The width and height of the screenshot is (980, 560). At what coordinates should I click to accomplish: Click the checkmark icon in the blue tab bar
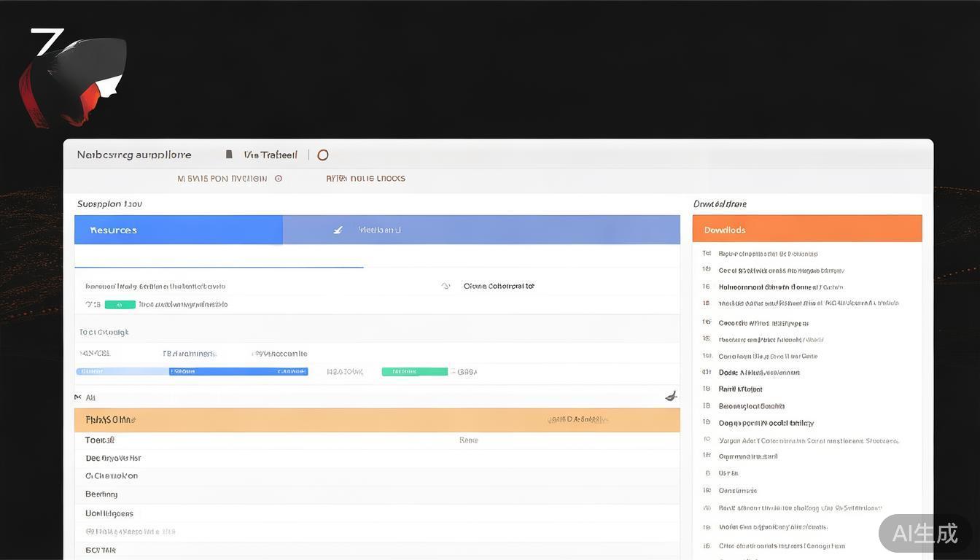click(x=338, y=230)
